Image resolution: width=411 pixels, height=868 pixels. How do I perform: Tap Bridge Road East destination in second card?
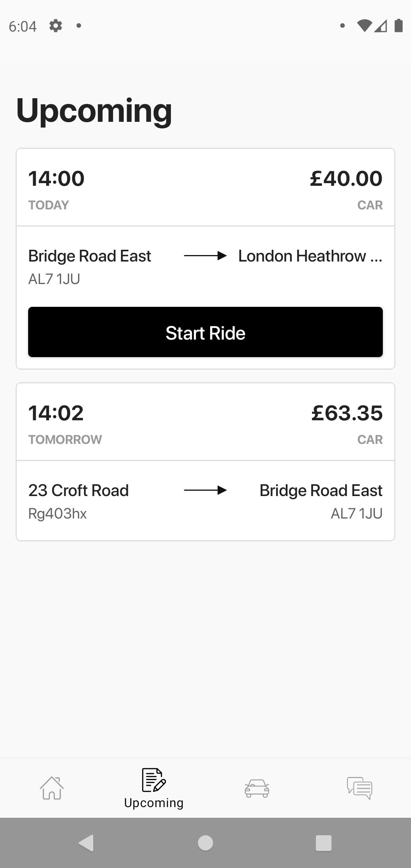click(321, 490)
